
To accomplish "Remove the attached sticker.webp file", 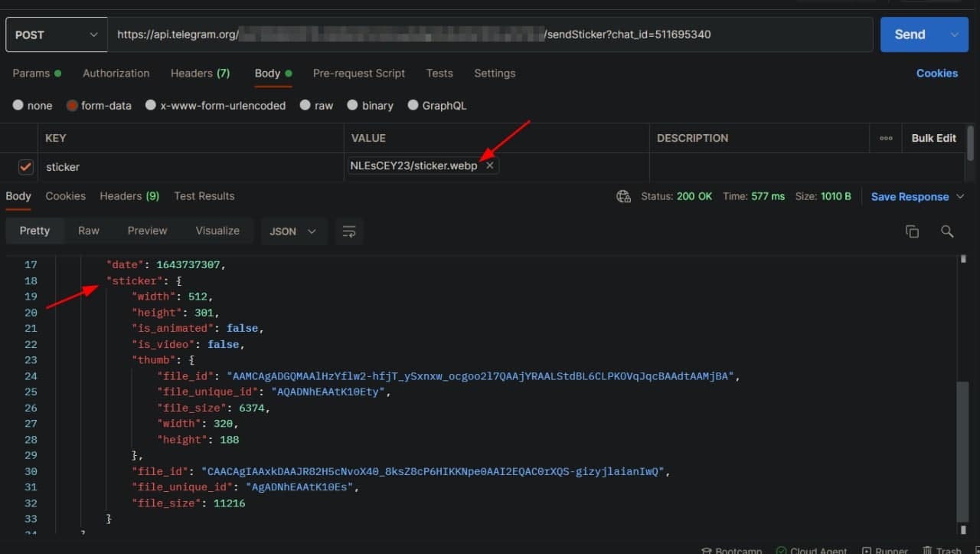I will (490, 166).
